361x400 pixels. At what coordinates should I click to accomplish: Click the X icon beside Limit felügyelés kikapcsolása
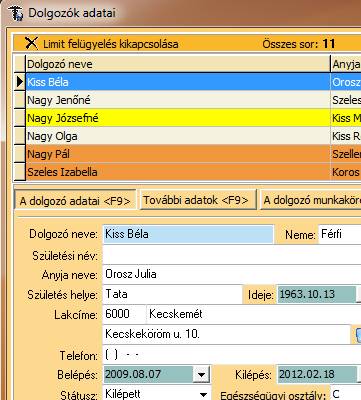tap(31, 43)
